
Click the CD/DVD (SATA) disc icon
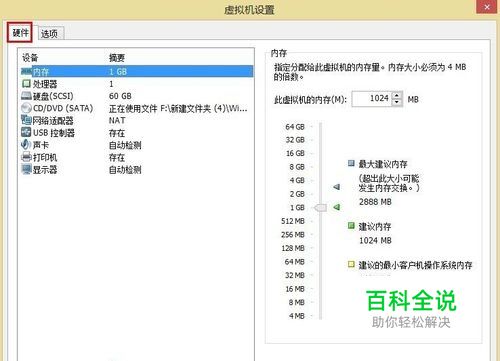tap(26, 108)
